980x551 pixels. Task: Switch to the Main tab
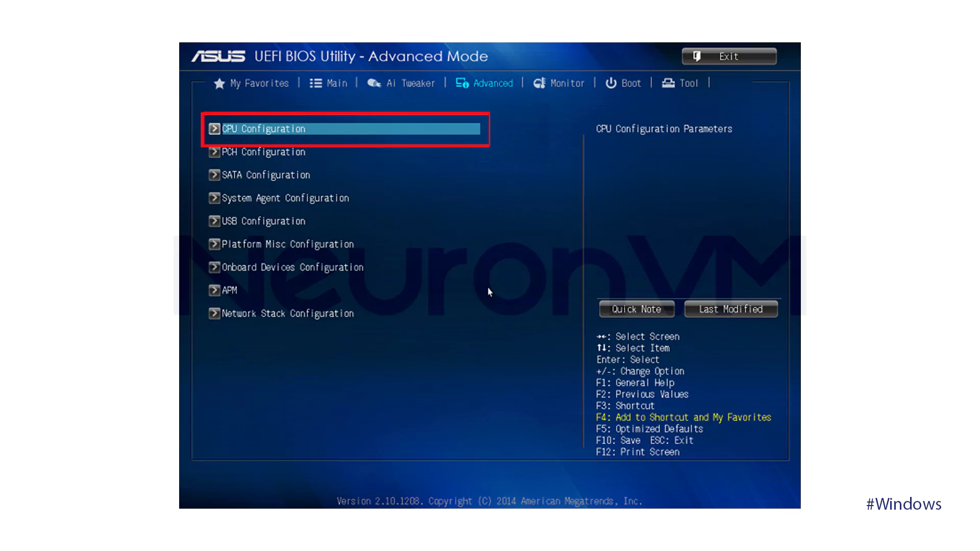[x=328, y=83]
